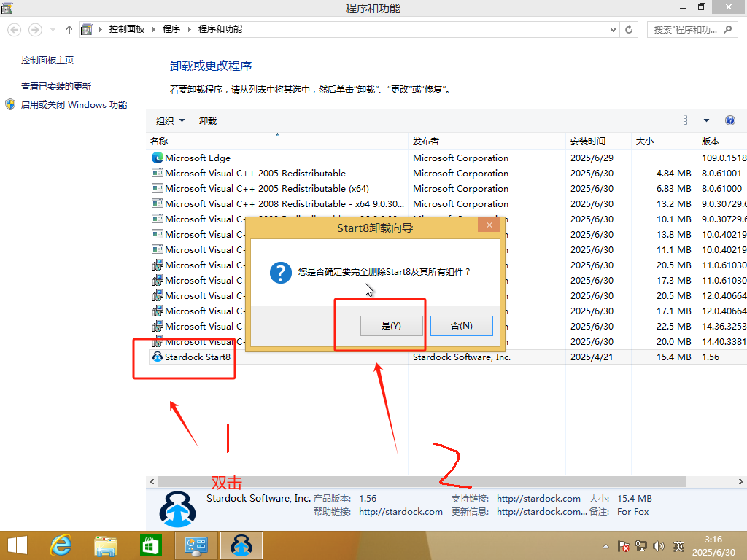Select Visual C++ 2008 Redistributable x64 9.0.30 row
This screenshot has width=747, height=560.
pos(447,204)
